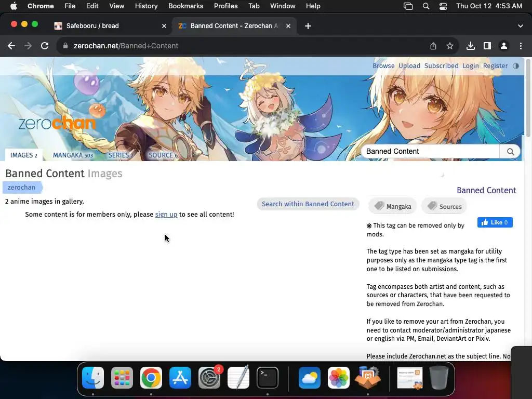
Task: Click the Sources tag button
Action: click(x=444, y=206)
